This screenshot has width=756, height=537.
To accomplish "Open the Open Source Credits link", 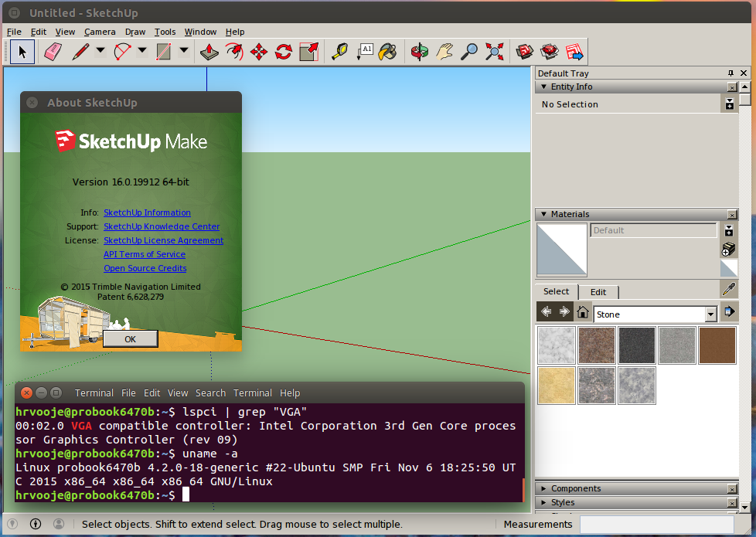I will tap(145, 269).
